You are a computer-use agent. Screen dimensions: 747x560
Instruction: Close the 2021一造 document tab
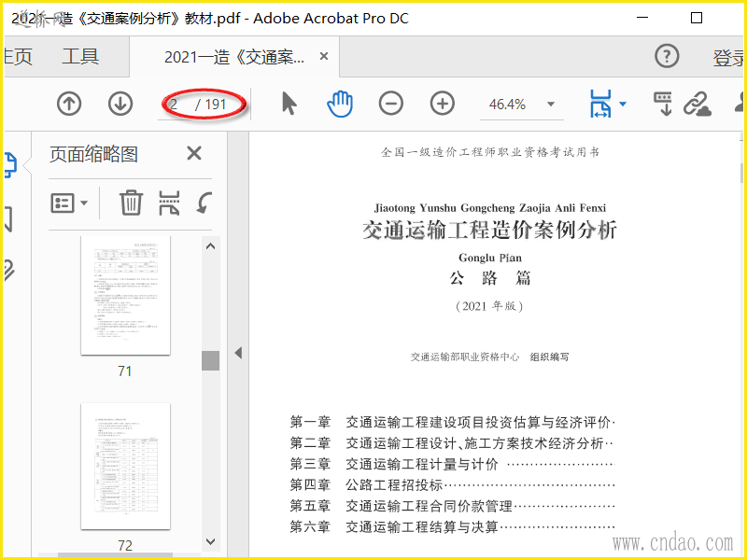coord(324,57)
